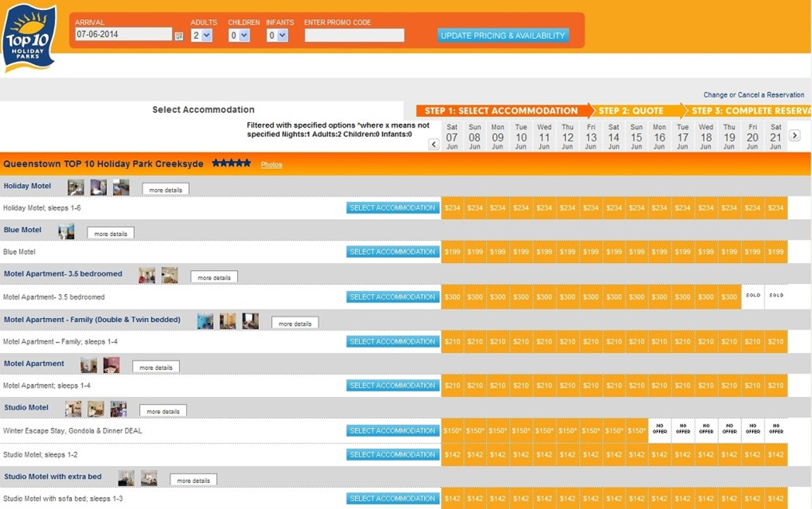
Task: View third Studio Motel photo thumbnail
Action: [118, 409]
